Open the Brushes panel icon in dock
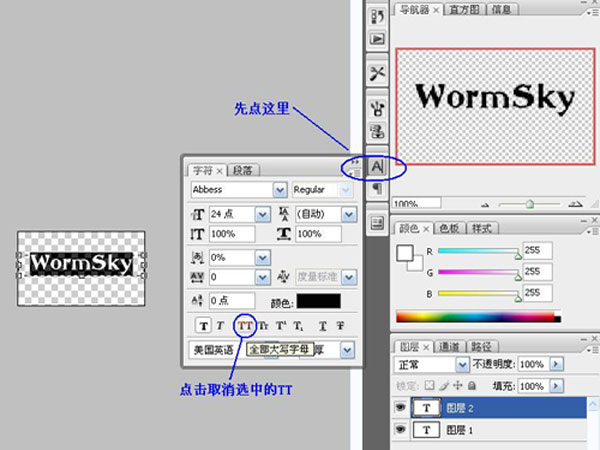 tap(377, 109)
